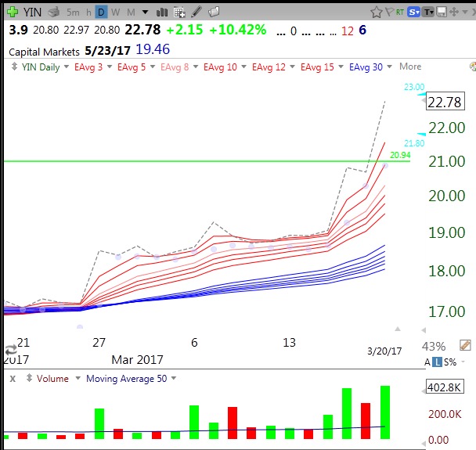
Task: Select the pencil drawing tools icon
Action: tap(197, 13)
